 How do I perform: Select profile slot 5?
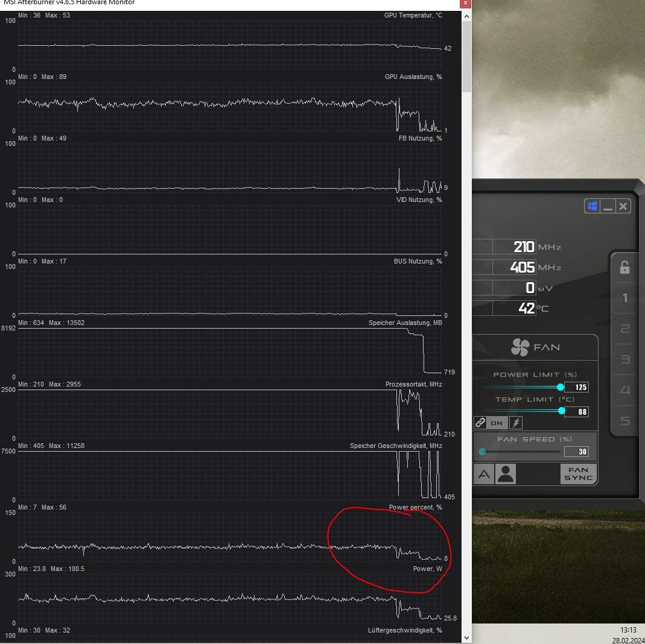625,420
